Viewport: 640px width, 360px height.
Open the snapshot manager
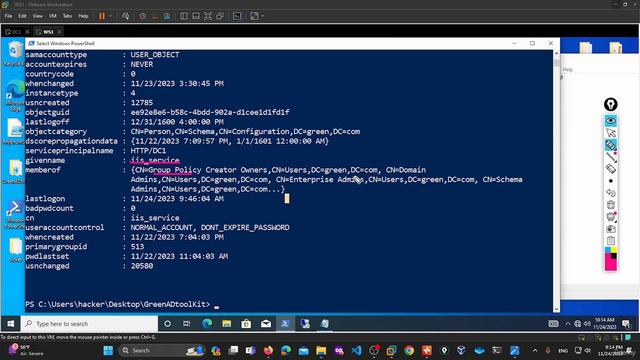point(167,16)
